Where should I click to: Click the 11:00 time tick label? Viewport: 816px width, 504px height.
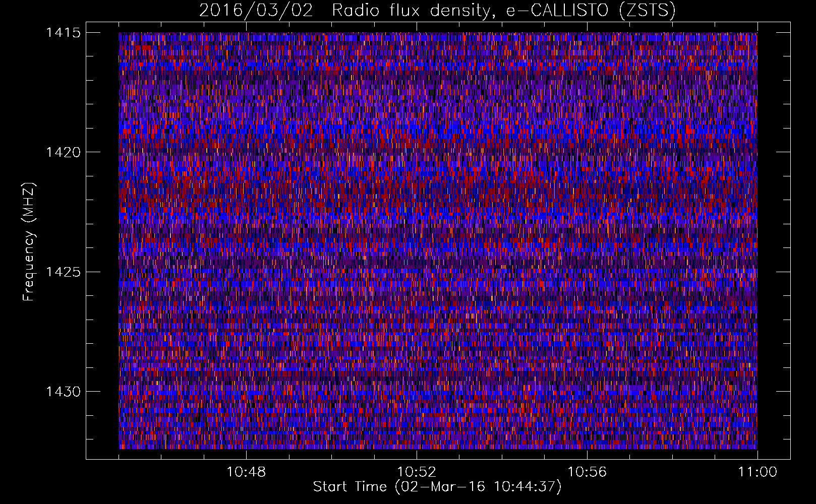pos(757,472)
